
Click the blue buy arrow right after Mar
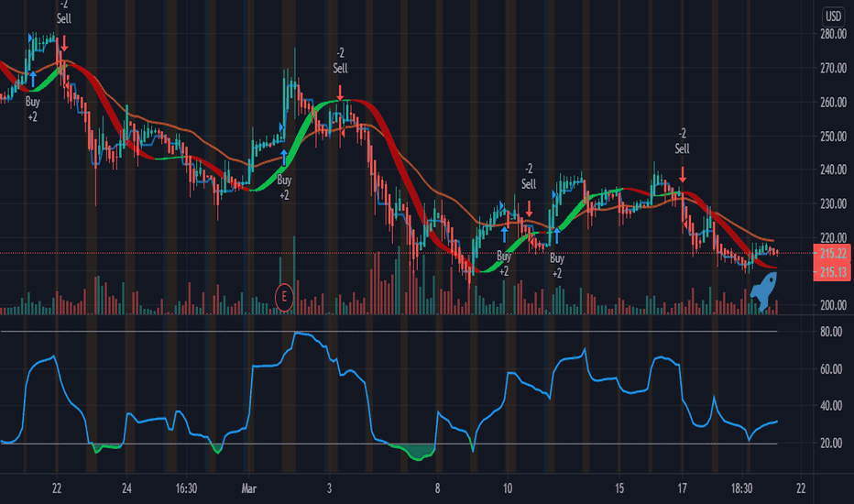pos(284,157)
